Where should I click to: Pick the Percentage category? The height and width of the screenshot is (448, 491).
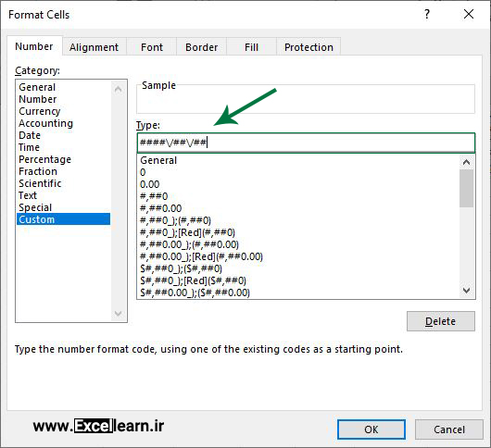coord(44,159)
